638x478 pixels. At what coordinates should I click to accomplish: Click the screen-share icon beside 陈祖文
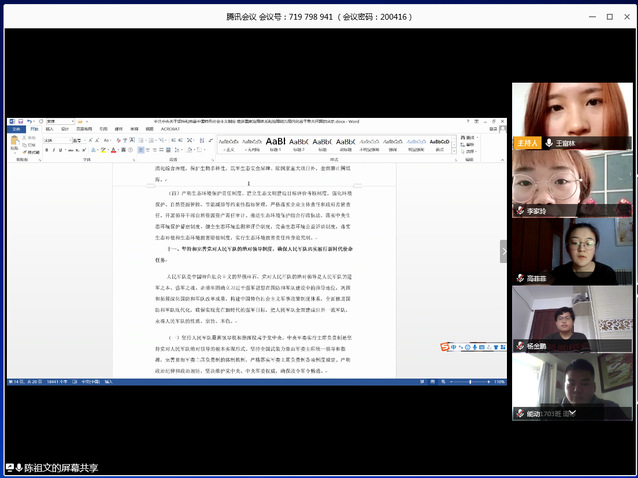(10, 468)
